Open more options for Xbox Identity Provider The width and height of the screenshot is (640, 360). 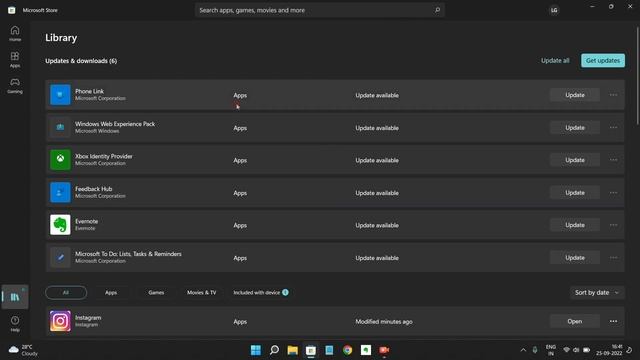tap(613, 160)
